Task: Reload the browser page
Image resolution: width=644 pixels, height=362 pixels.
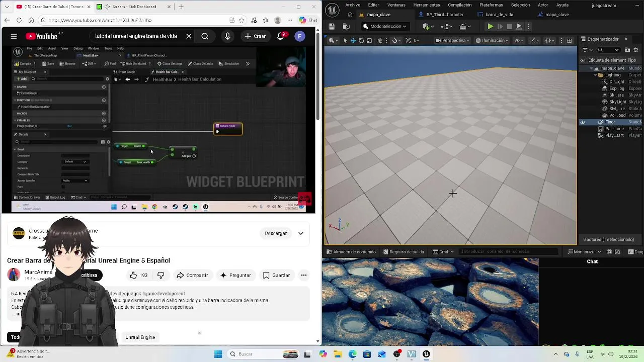Action: coord(19,20)
